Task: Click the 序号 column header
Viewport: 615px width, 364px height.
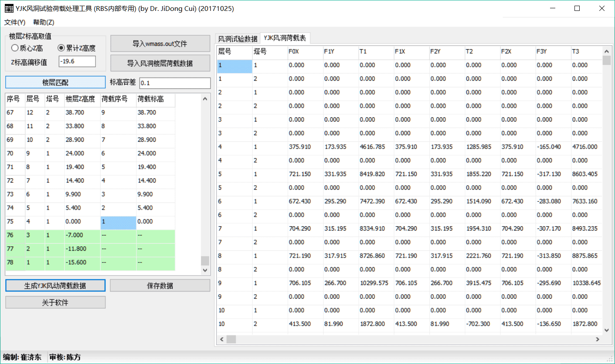Action: (x=15, y=99)
